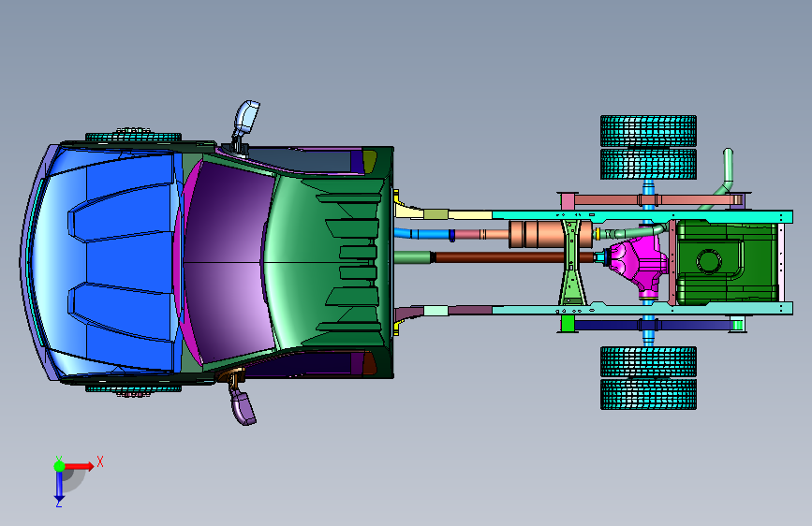Select the outermost upper rear tire

(x=648, y=130)
